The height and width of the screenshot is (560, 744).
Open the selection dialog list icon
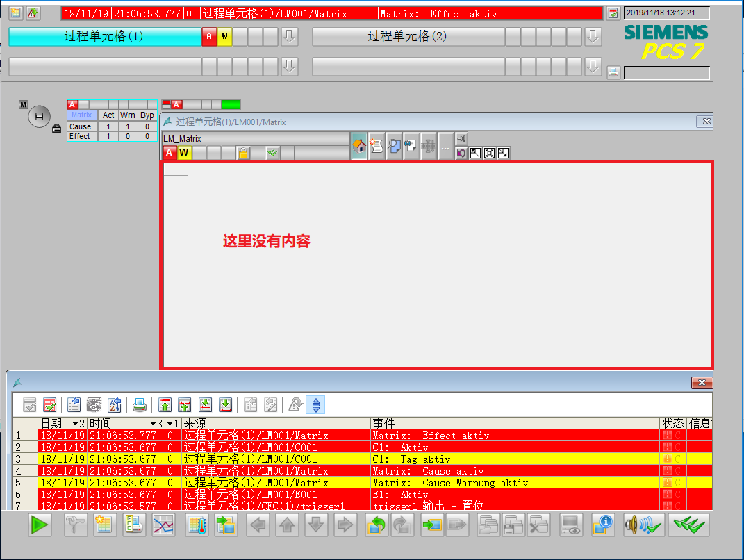coord(74,405)
